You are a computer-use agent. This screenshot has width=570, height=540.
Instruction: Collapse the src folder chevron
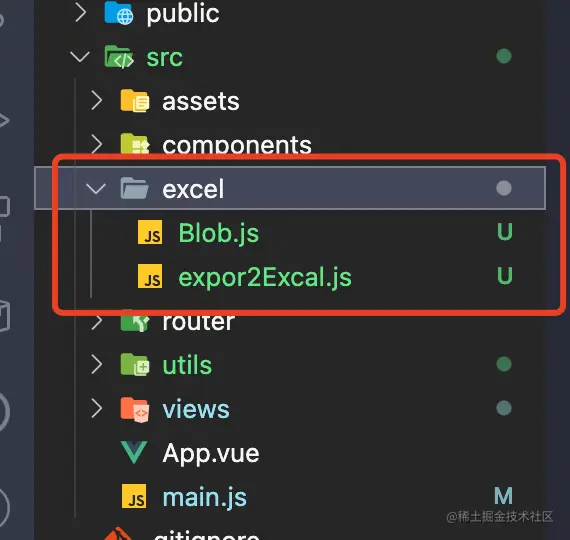pyautogui.click(x=80, y=57)
